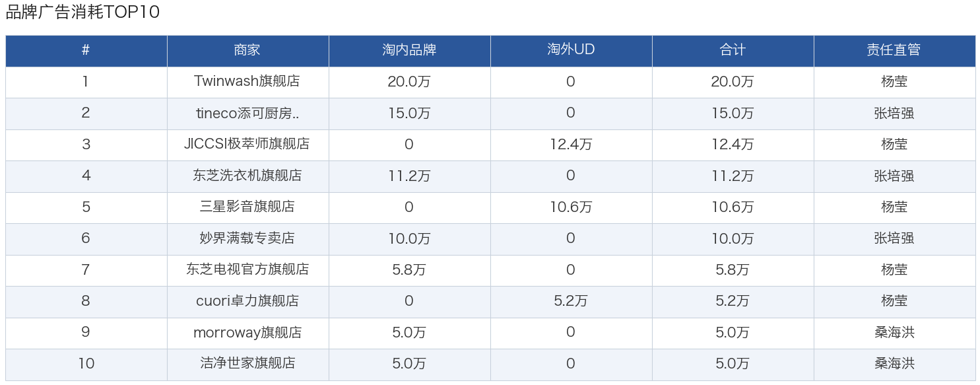Click the # ranking column header
This screenshot has width=980, height=385.
(x=86, y=50)
